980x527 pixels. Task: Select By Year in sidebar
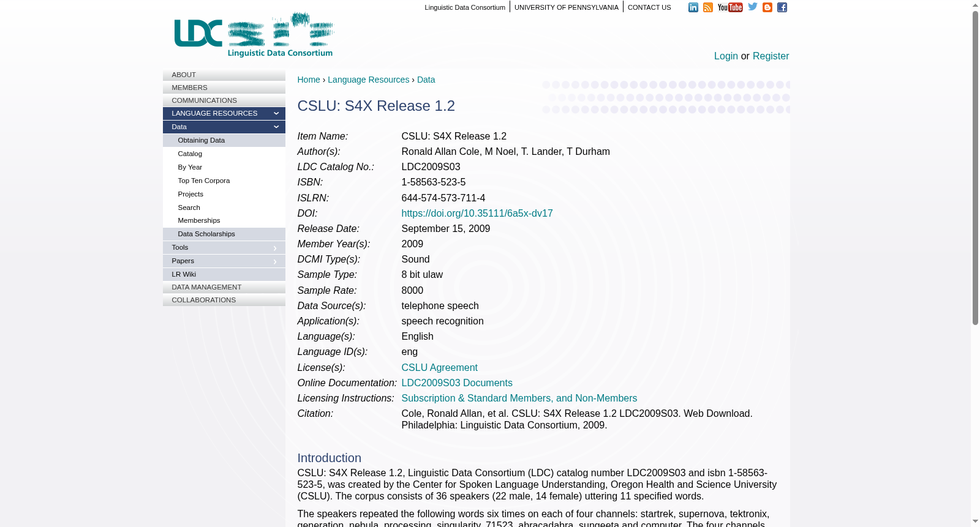(x=224, y=167)
